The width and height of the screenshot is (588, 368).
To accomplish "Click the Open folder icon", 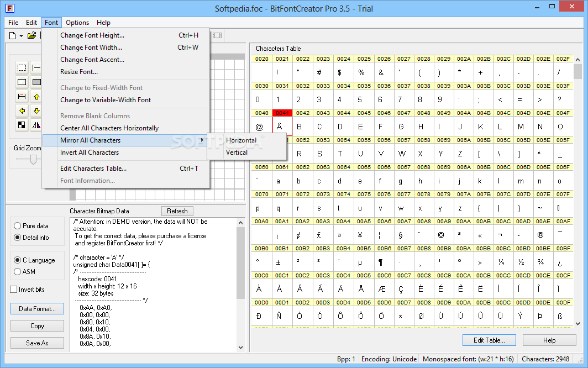I will (x=32, y=35).
